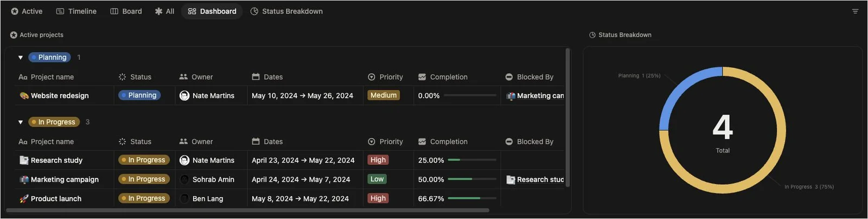Screen dimensions: 868x219
Task: Click the Product launch rocket icon
Action: pos(24,199)
